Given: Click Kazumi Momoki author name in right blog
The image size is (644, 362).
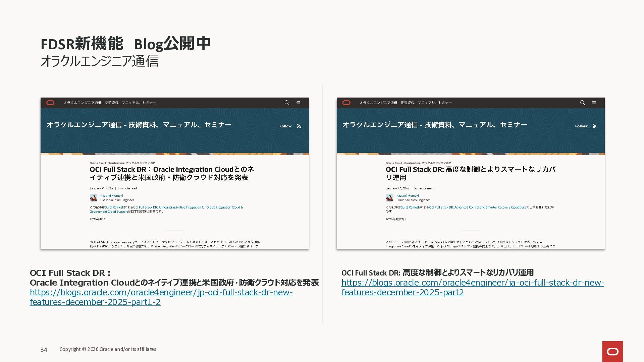Looking at the screenshot, I should [x=408, y=196].
